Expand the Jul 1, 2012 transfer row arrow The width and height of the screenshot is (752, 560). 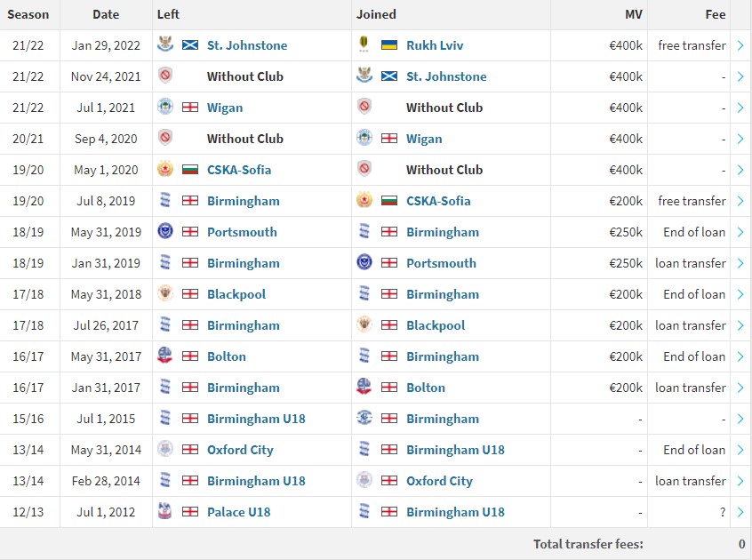click(740, 512)
